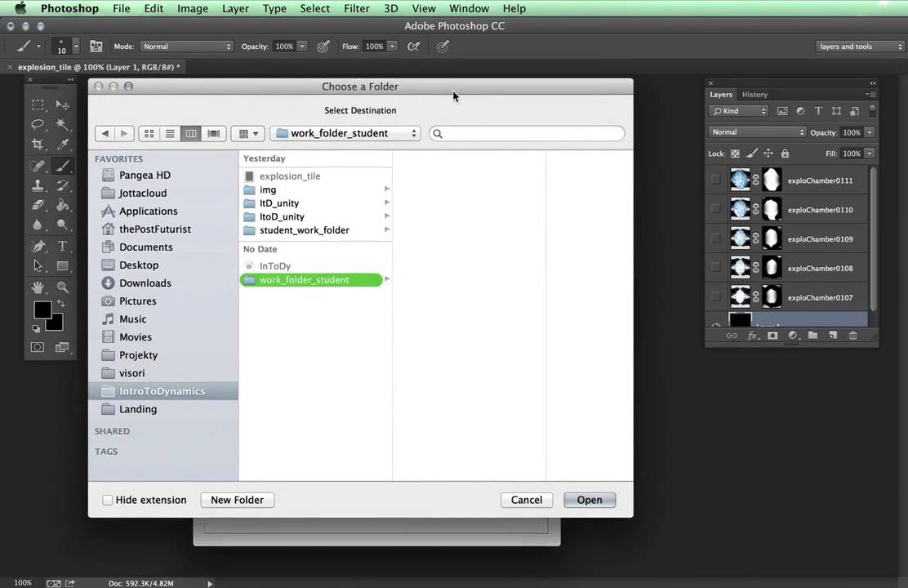This screenshot has width=908, height=588.
Task: Select the Lasso tool
Action: [x=38, y=125]
